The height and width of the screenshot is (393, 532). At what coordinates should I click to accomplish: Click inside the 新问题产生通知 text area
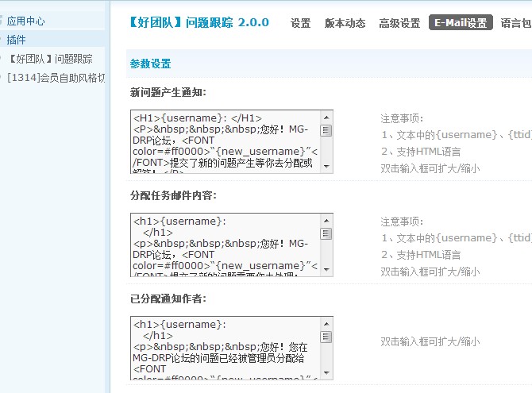click(x=225, y=141)
